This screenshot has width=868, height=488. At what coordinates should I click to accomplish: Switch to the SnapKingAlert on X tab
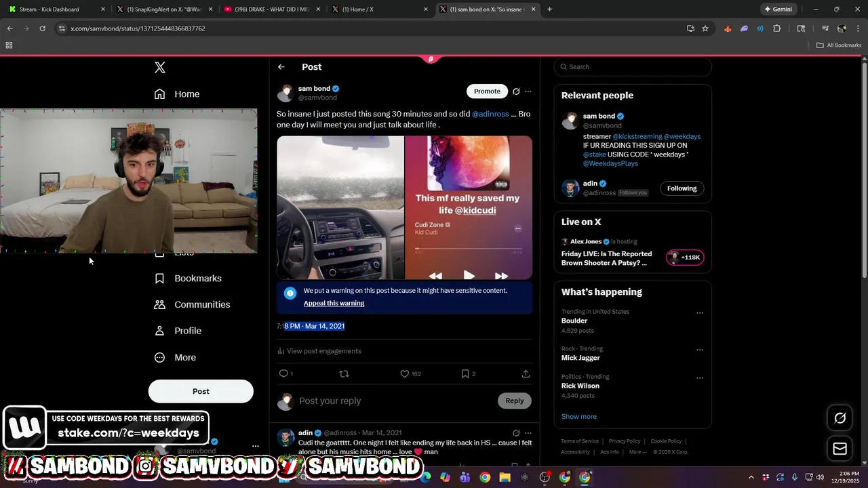(x=164, y=9)
